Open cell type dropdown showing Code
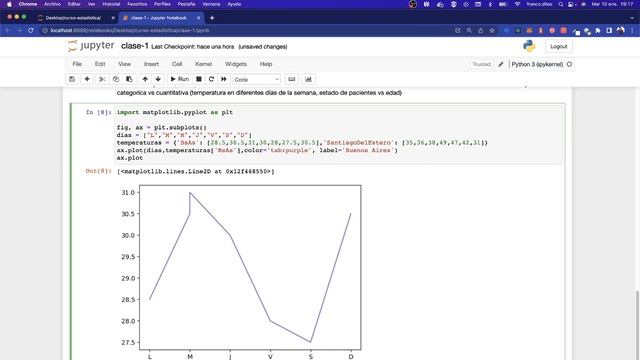640x360 pixels. pyautogui.click(x=256, y=80)
